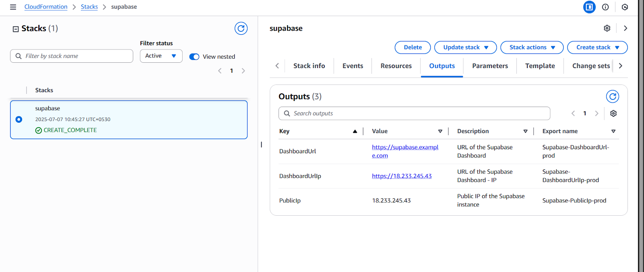Screen dimensions: 644x272
Task: Go to next page of Outputs
Action: tap(597, 113)
